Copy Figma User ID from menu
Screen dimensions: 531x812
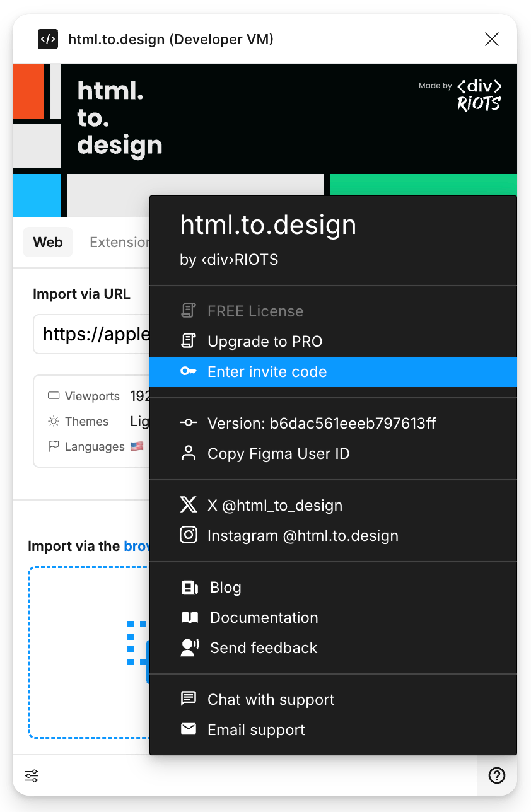point(278,454)
